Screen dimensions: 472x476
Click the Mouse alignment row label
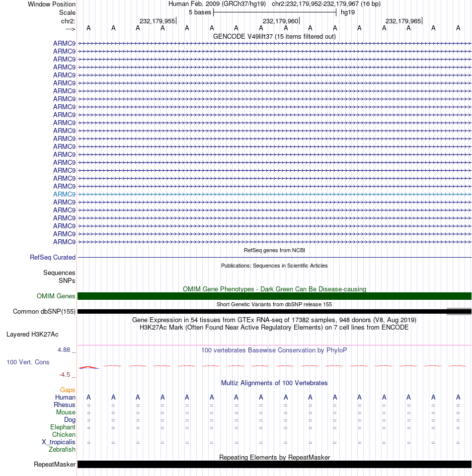pyautogui.click(x=66, y=412)
